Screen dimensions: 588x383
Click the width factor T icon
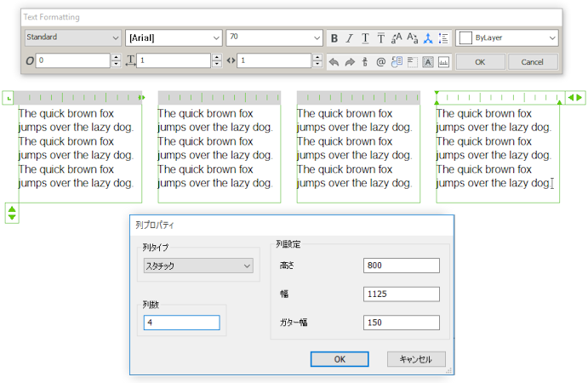click(130, 60)
